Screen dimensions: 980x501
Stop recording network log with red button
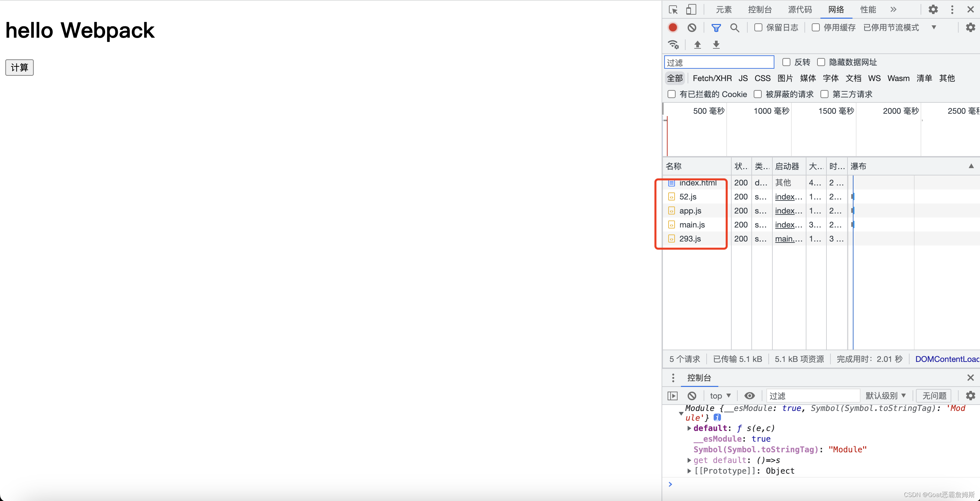pos(673,27)
